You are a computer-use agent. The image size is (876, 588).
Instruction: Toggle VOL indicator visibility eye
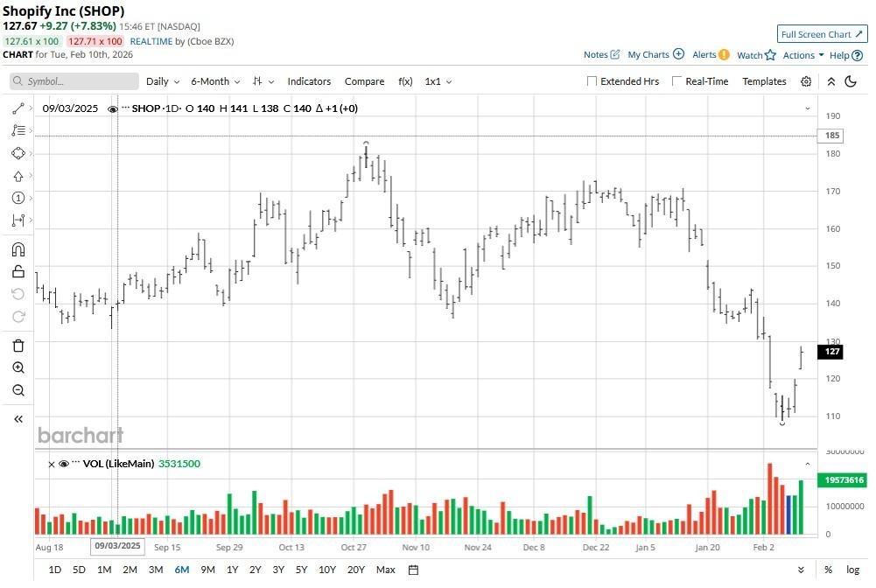64,465
